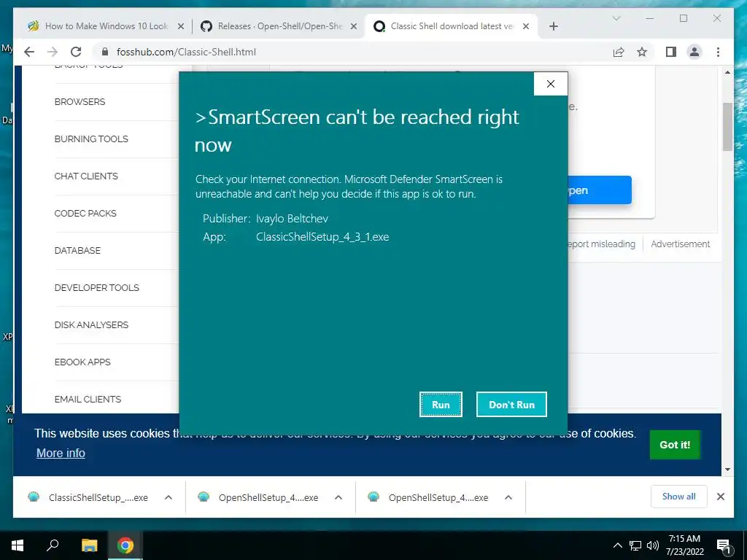Image resolution: width=747 pixels, height=560 pixels.
Task: Click Show all downloads
Action: [x=679, y=497]
